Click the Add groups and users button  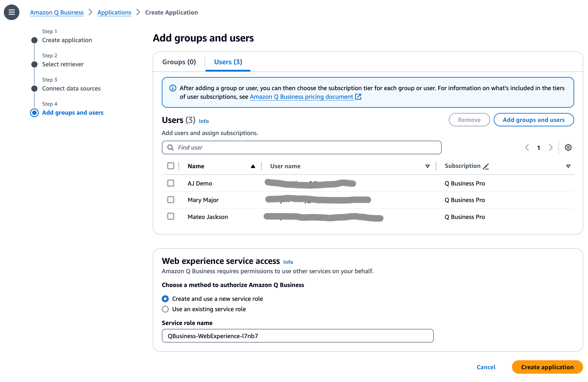[533, 120]
